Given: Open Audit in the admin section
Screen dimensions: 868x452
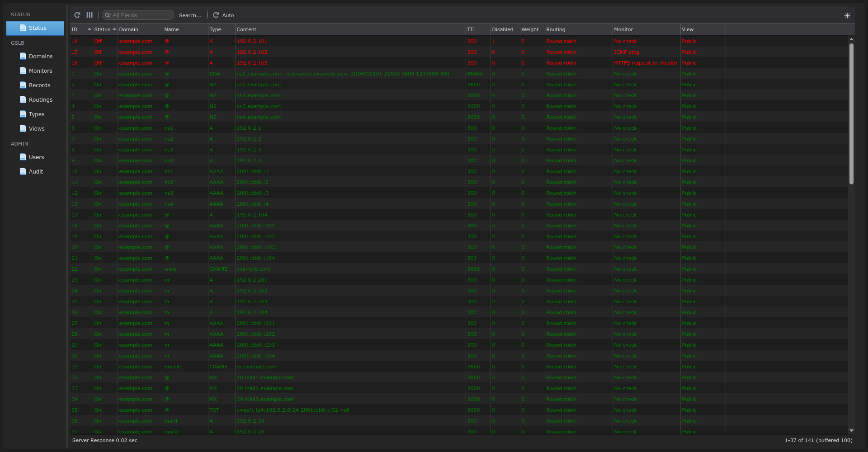Looking at the screenshot, I should (x=35, y=172).
